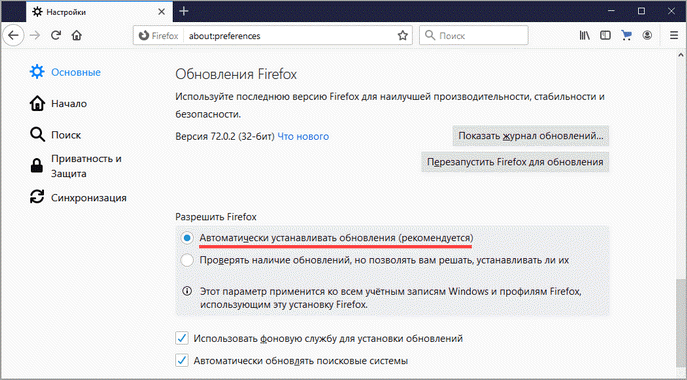The image size is (687, 380).
Task: Click the Поиск search field in toolbar
Action: click(474, 35)
